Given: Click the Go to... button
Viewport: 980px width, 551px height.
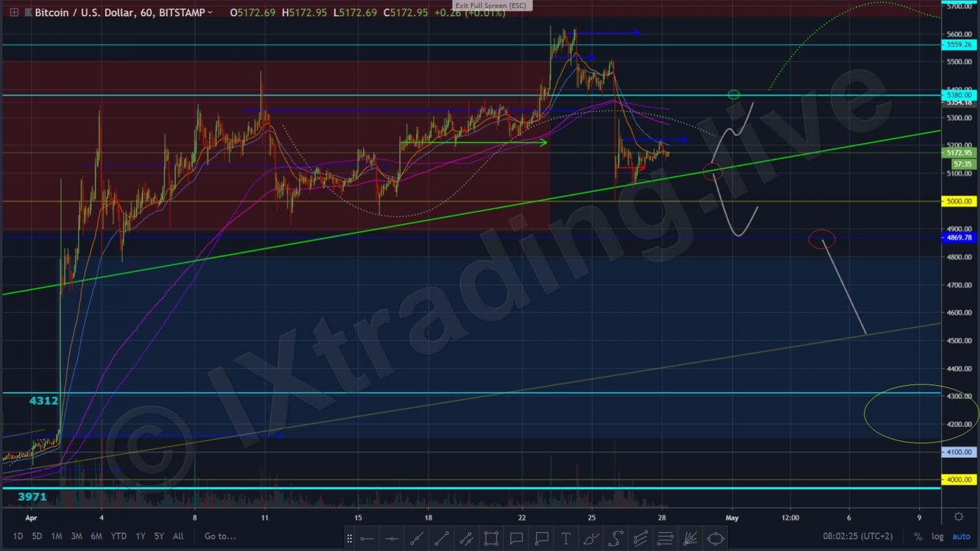Looking at the screenshot, I should pos(220,536).
